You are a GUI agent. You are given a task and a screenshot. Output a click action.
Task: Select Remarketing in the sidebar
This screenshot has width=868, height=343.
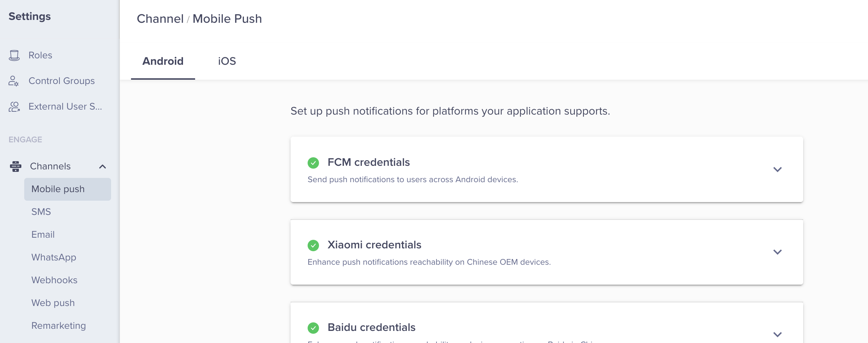pyautogui.click(x=58, y=325)
